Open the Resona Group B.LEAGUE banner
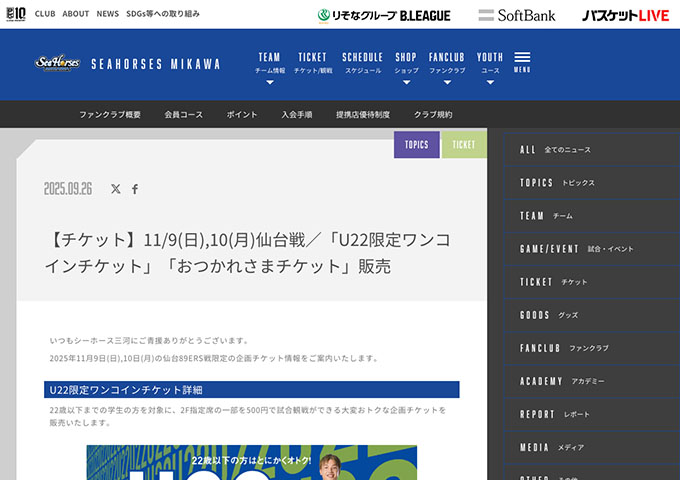 click(384, 16)
